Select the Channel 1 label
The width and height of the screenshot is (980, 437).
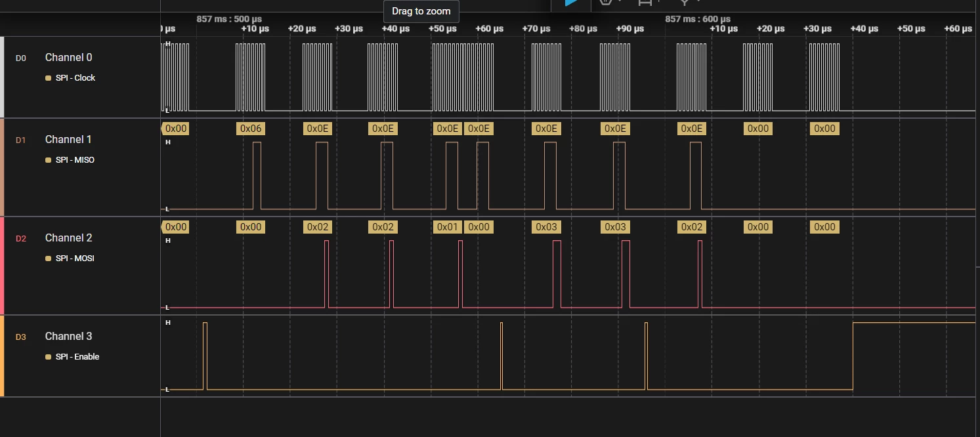(x=68, y=140)
